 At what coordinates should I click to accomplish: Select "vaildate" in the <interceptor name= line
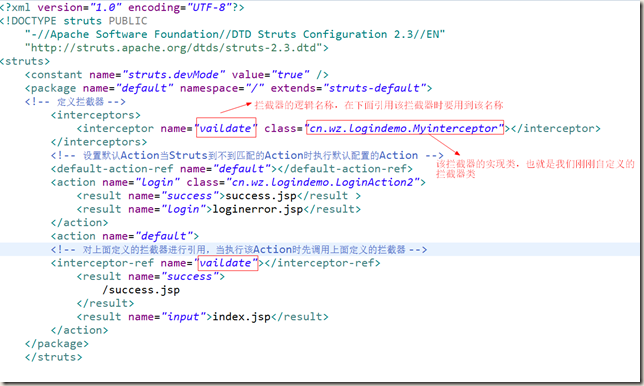pyautogui.click(x=225, y=129)
